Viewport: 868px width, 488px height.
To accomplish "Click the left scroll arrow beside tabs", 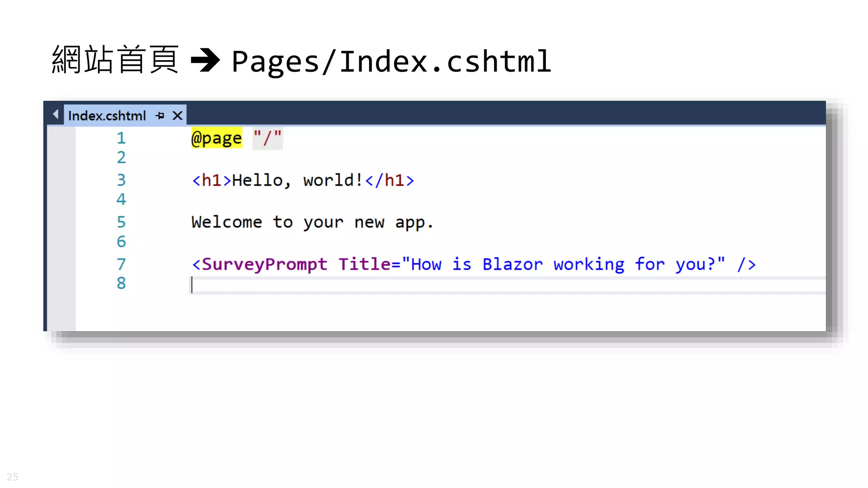I will 56,114.
